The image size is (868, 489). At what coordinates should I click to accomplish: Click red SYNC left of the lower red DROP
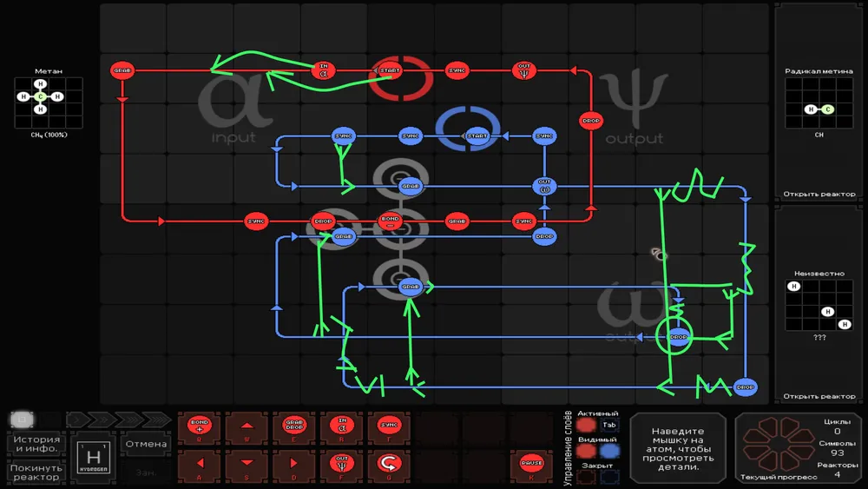[256, 221]
